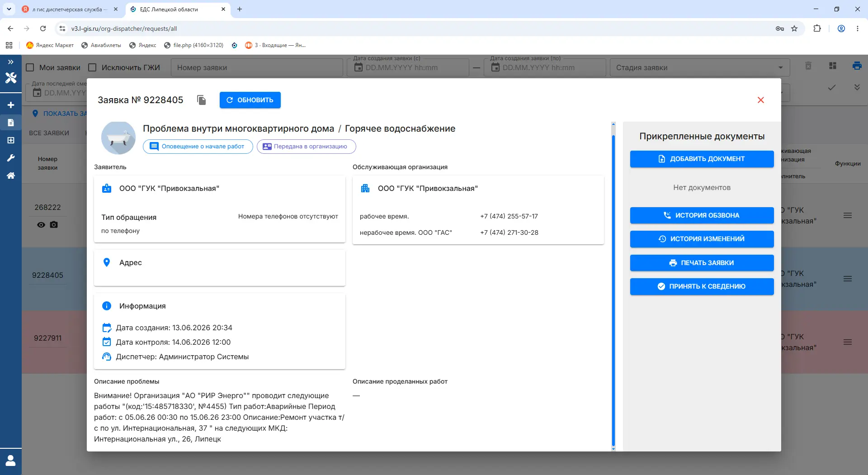Screen dimensions: 868x475
Task: Select request number 9227911 in table
Action: tap(47, 338)
